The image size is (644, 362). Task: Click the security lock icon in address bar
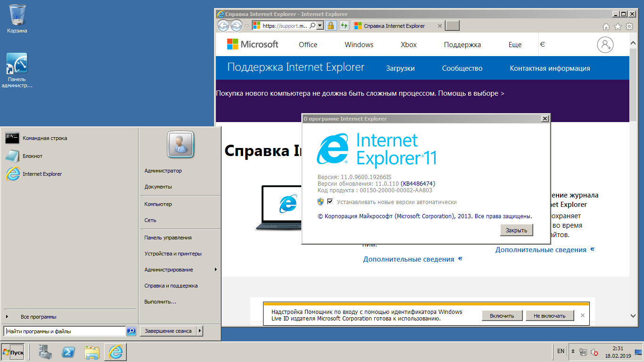[x=331, y=26]
